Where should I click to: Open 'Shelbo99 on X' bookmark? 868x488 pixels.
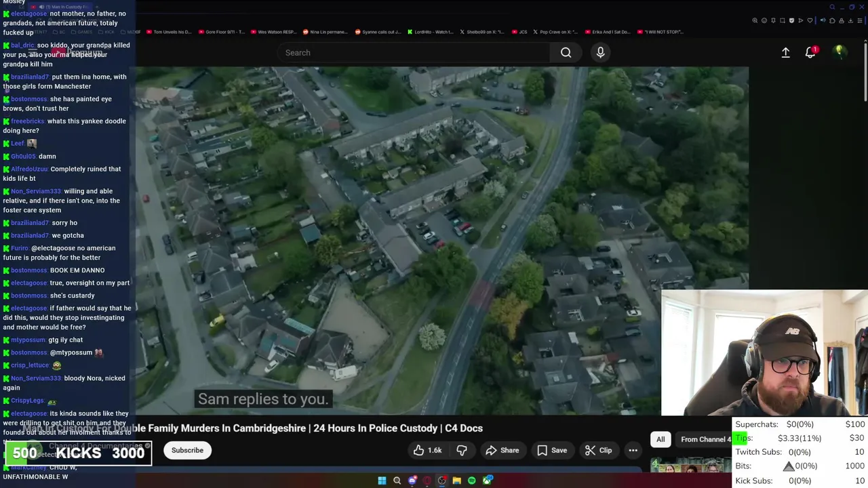[x=483, y=32]
